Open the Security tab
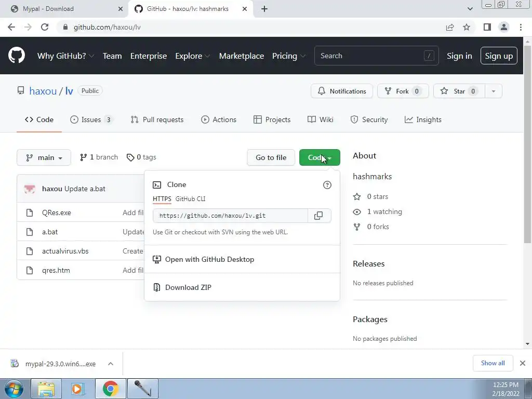This screenshot has height=399, width=532. pyautogui.click(x=369, y=120)
